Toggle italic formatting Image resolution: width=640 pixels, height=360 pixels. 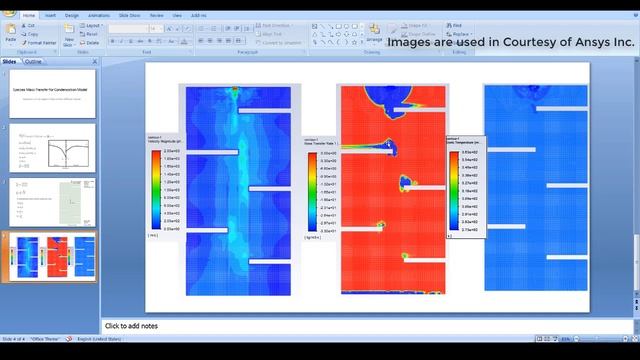122,42
